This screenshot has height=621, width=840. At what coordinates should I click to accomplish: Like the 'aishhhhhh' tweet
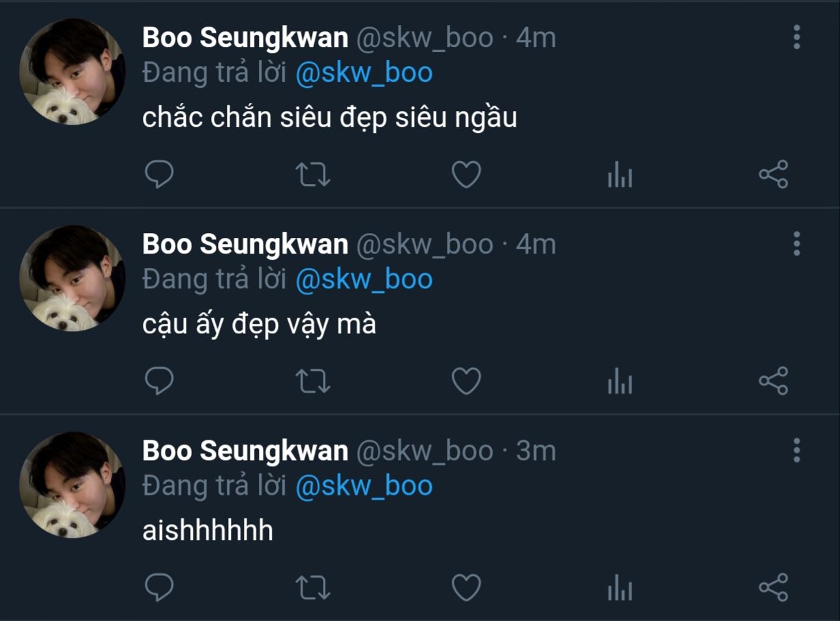click(467, 588)
